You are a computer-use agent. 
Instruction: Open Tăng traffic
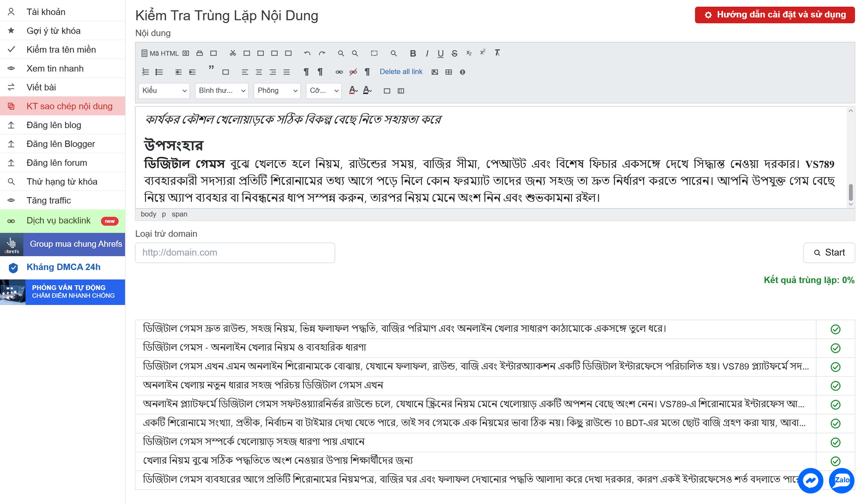click(62, 201)
